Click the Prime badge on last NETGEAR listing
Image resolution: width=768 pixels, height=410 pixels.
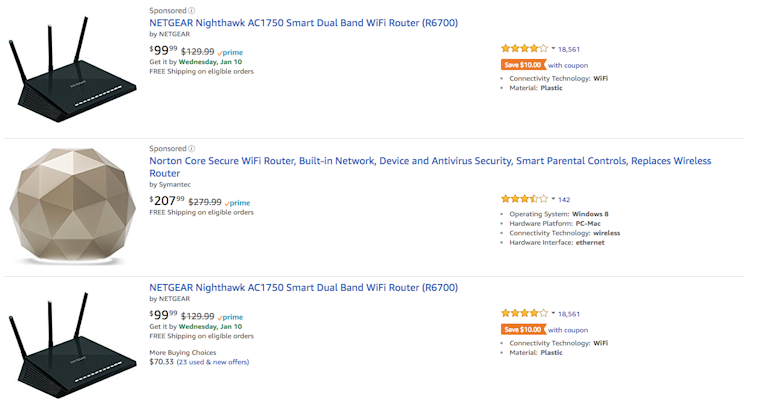231,318
